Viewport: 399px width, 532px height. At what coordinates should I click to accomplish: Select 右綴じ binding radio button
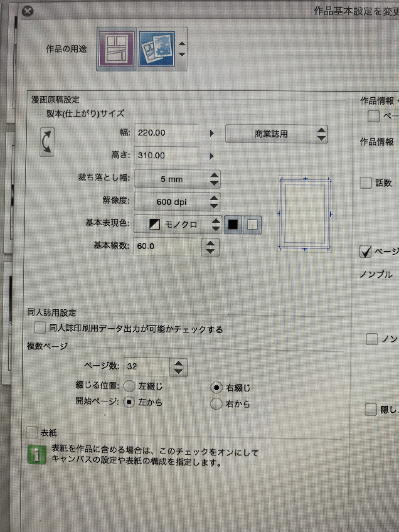pos(217,388)
